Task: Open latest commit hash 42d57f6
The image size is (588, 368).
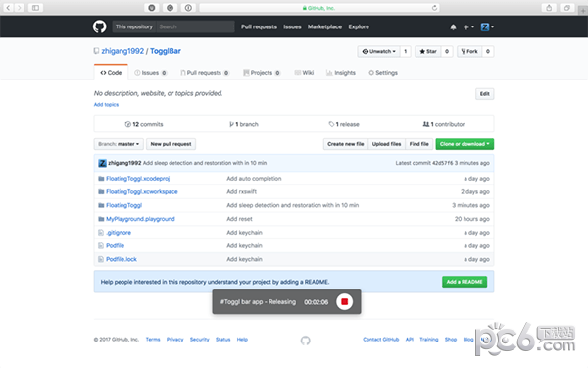Action: [x=443, y=163]
